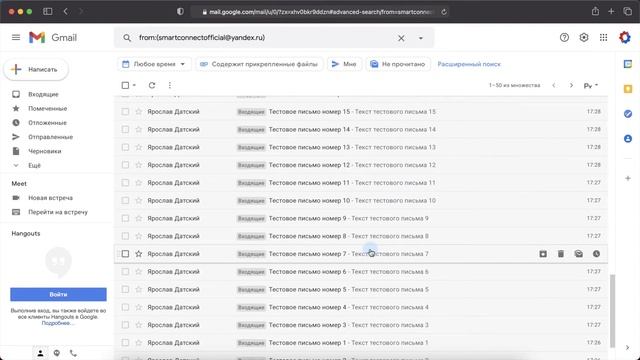The image size is (640, 360).
Task: Go to newer page arrow
Action: click(554, 85)
